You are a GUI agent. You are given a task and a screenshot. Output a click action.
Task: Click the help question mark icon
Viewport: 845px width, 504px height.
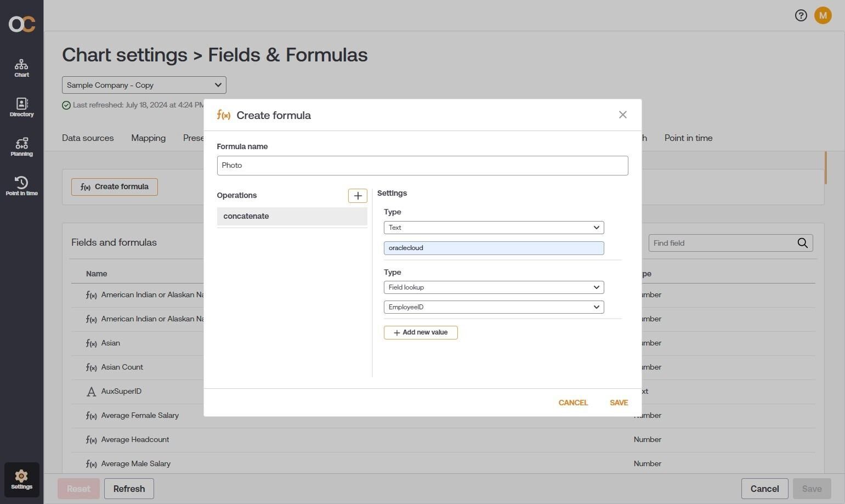point(801,15)
